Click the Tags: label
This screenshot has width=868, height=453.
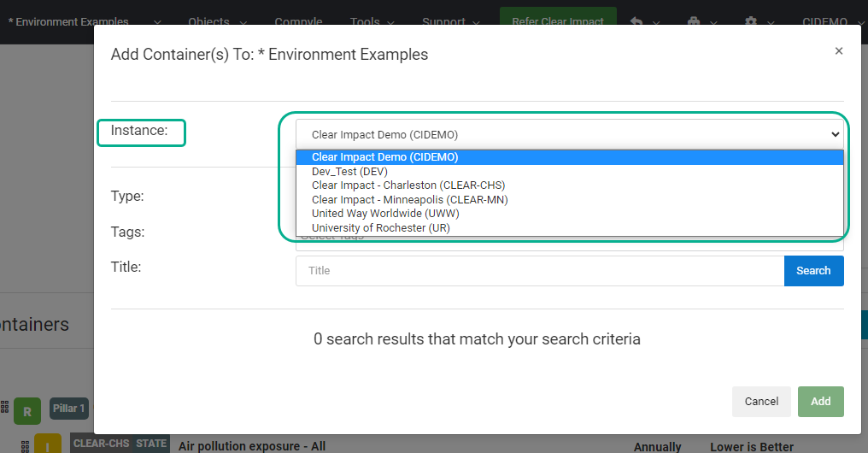(127, 232)
